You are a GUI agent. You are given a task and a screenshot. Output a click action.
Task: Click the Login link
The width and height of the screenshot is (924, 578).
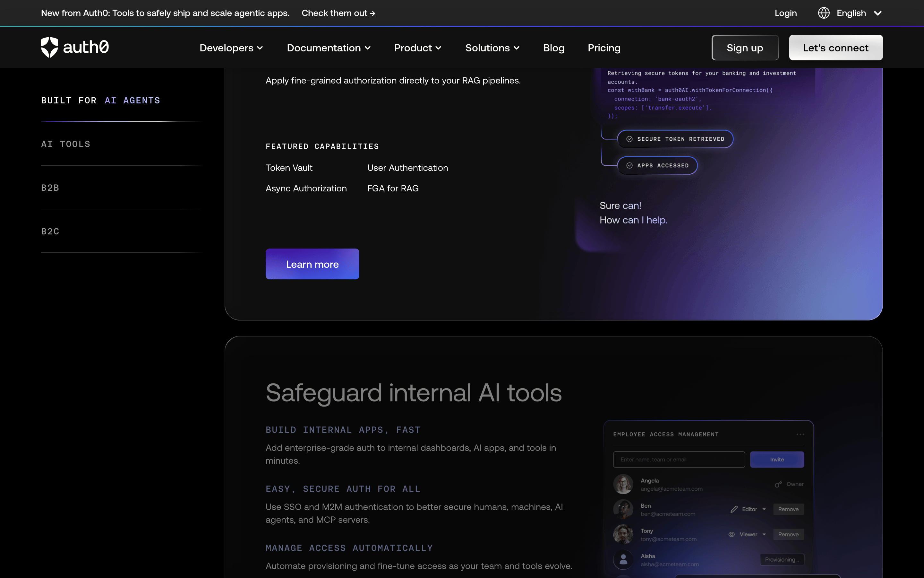tap(786, 13)
